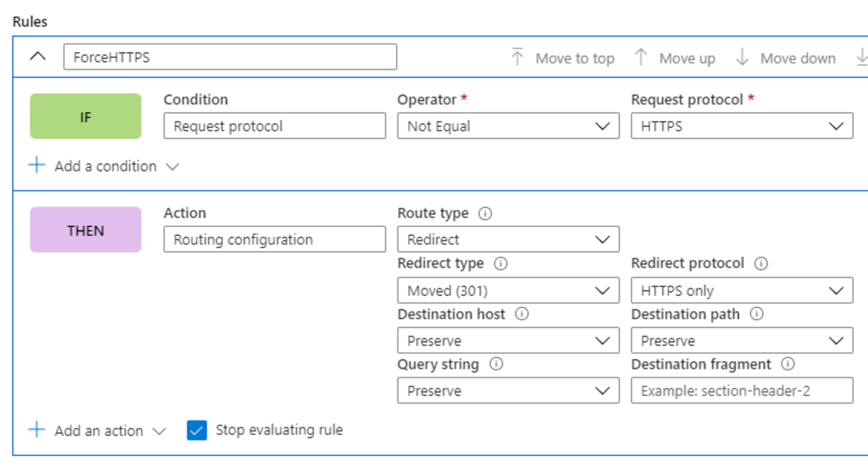Collapse the ForceHTTPS rule with the chevron
This screenshot has width=868, height=467.
click(x=38, y=57)
